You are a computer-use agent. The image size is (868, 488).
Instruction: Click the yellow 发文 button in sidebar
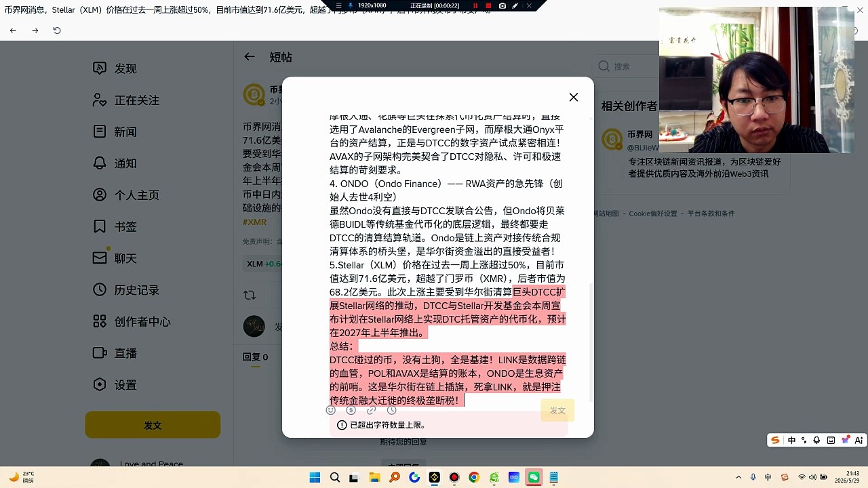coord(153,425)
